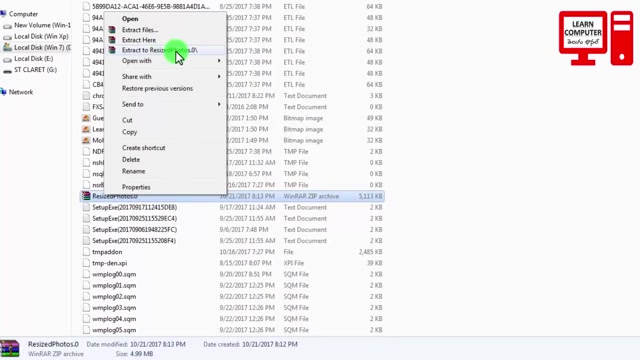Click the Network icon in the navigation pane
Viewport: 640px width, 360px height.
pos(4,92)
